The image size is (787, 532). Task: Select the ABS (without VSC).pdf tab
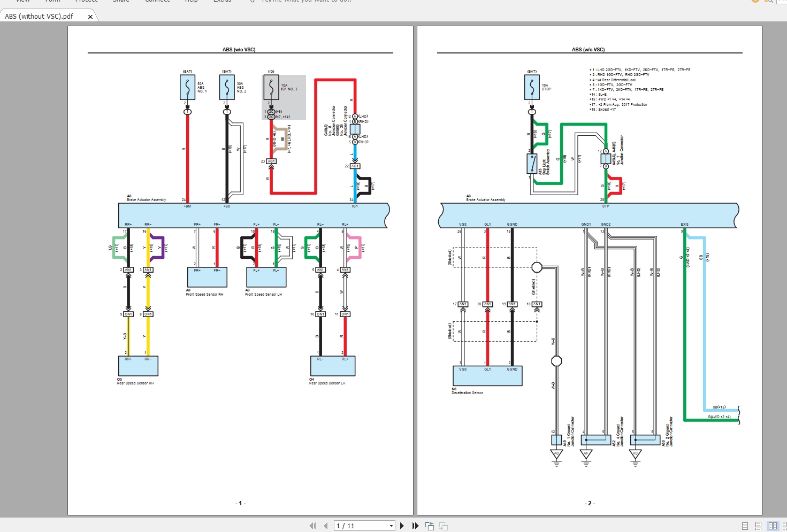pos(39,17)
